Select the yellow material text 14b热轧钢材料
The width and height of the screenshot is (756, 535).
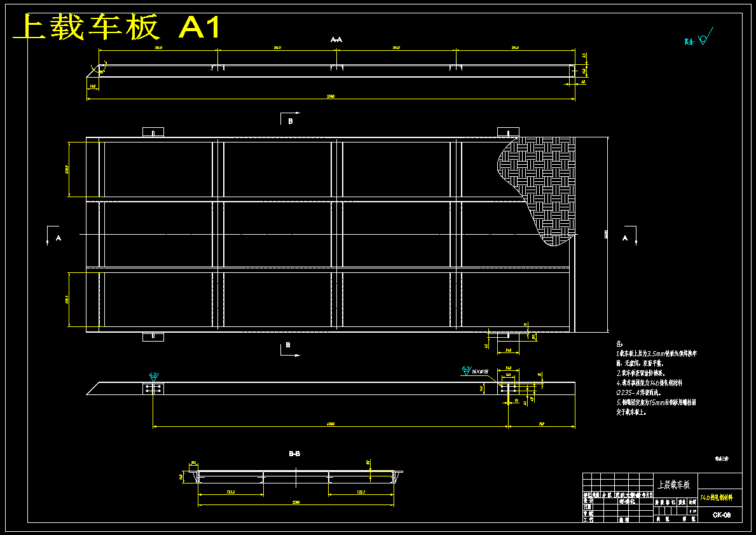pos(717,497)
